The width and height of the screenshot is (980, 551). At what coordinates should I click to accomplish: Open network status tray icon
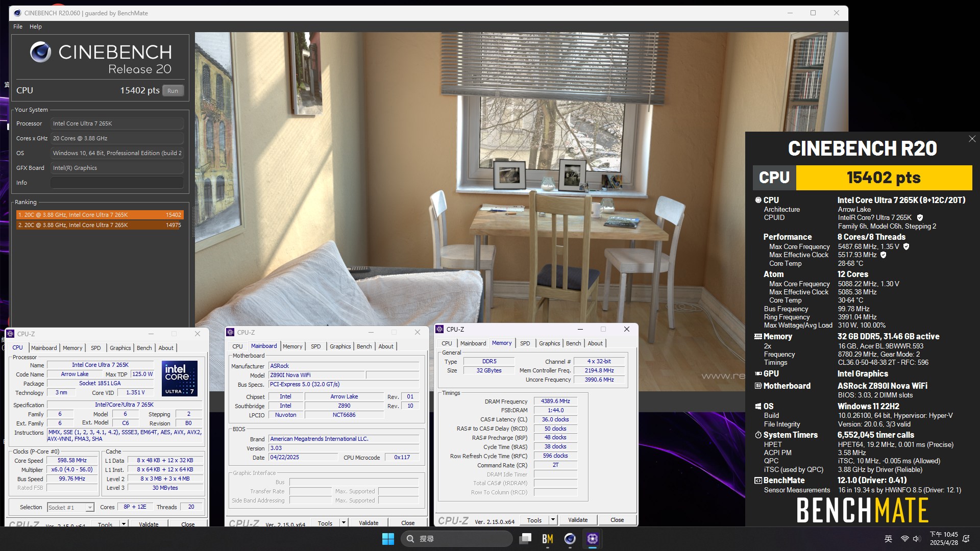coord(904,539)
